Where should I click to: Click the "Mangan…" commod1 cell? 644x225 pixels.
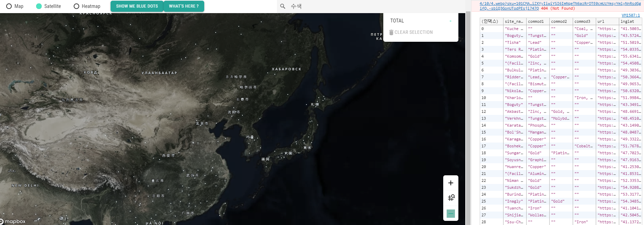point(538,132)
